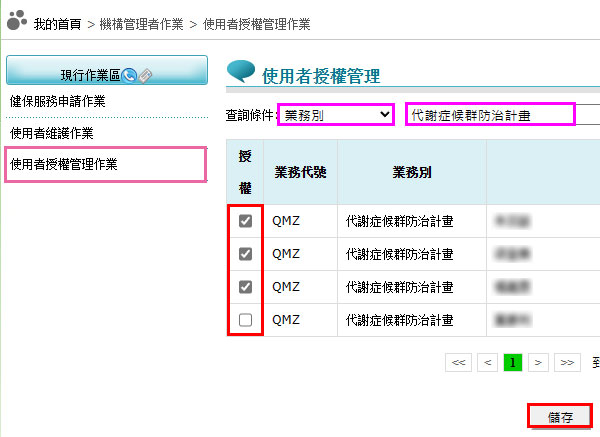Open 使用者維護作業 in the sidebar
Image resolution: width=600 pixels, height=437 pixels.
(x=50, y=133)
